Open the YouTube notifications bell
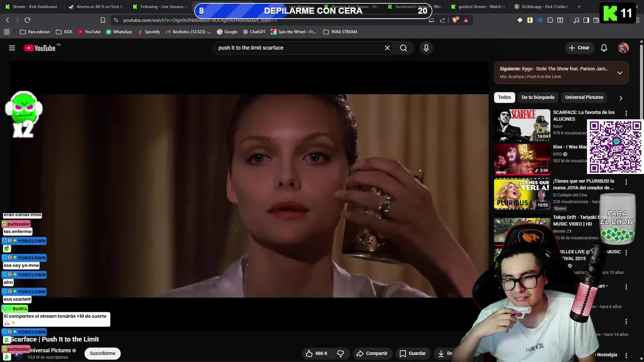Screen dimensions: 644x362 coord(604,48)
